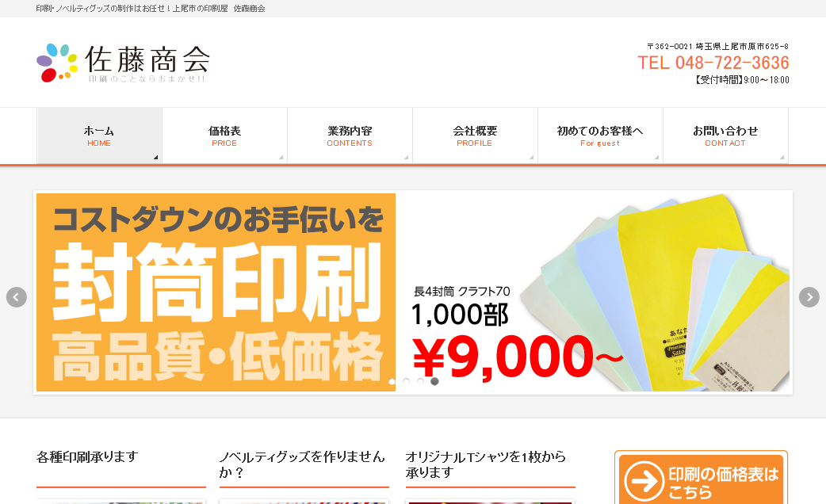Click the TEL 048-722-3636 phone number
826x504 pixels.
[713, 63]
